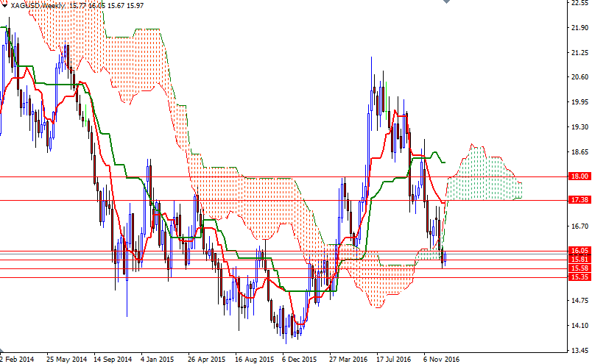
Task: Click the 17 Jul 2016 date label
Action: [x=394, y=359]
